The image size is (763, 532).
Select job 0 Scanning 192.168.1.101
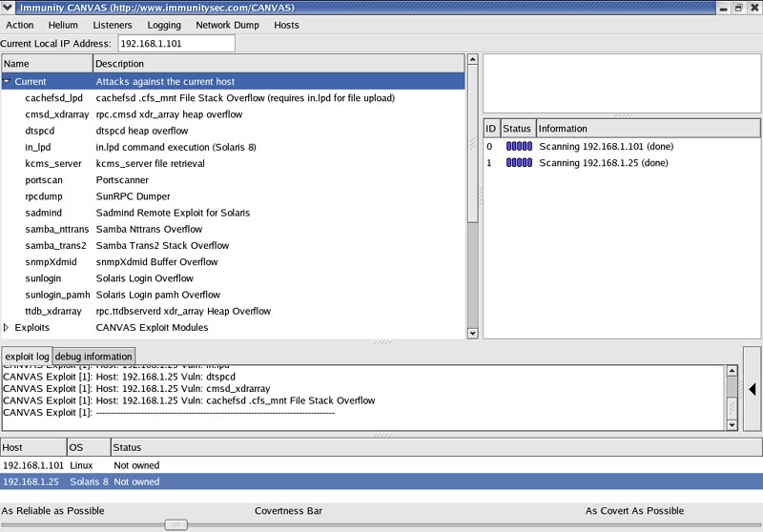point(622,147)
